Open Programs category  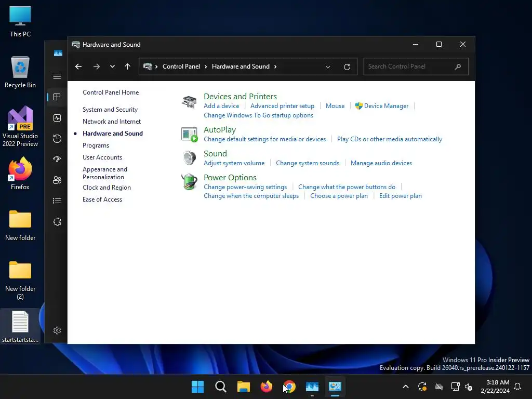coord(96,145)
